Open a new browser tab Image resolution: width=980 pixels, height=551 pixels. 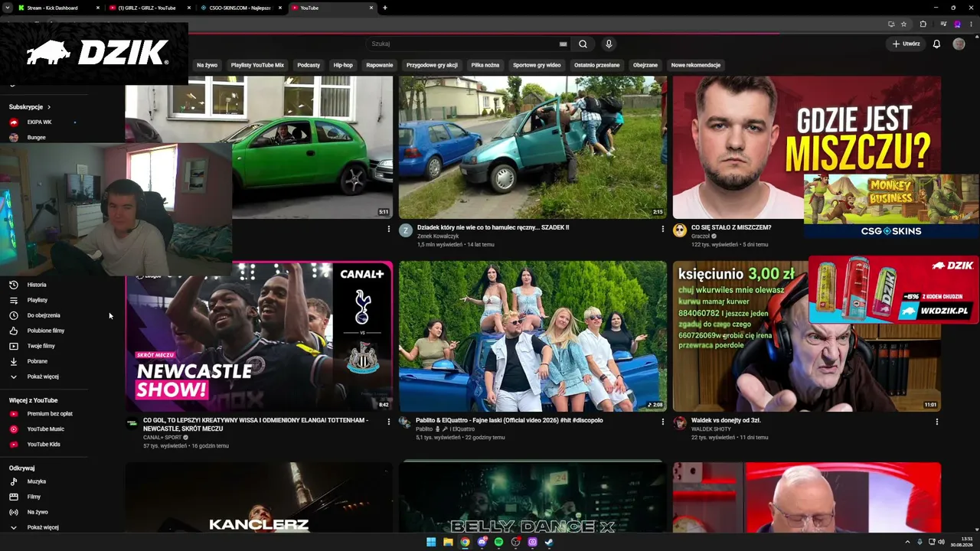click(384, 8)
